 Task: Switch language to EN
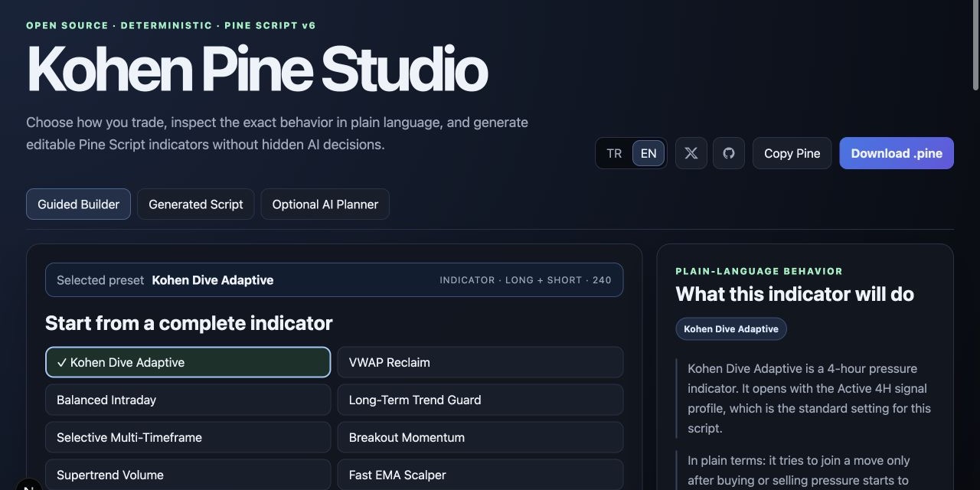click(648, 153)
